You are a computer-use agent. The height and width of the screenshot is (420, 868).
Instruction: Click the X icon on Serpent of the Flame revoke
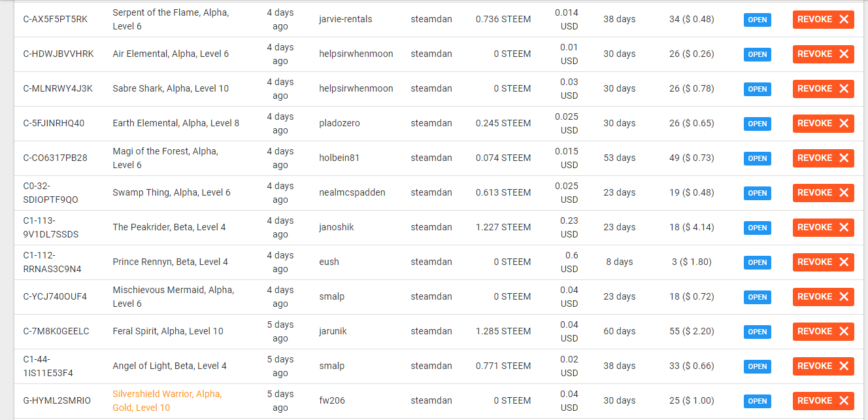coord(844,20)
